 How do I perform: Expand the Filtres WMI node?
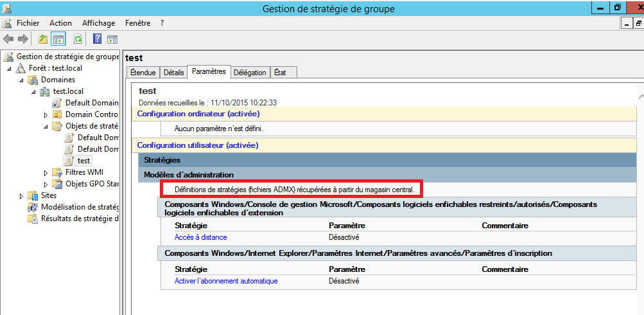[x=46, y=172]
